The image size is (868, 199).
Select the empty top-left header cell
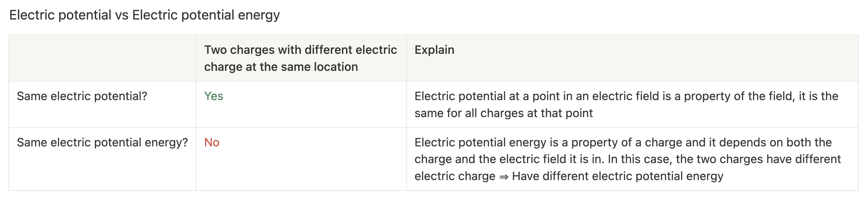click(102, 58)
